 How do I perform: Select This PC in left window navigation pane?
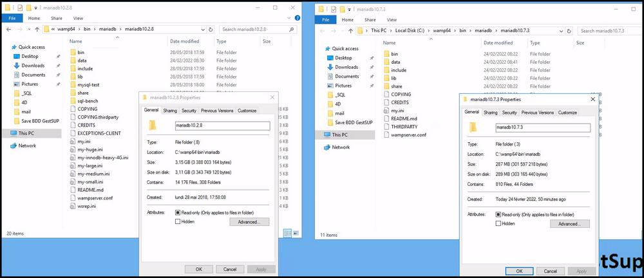28,133
